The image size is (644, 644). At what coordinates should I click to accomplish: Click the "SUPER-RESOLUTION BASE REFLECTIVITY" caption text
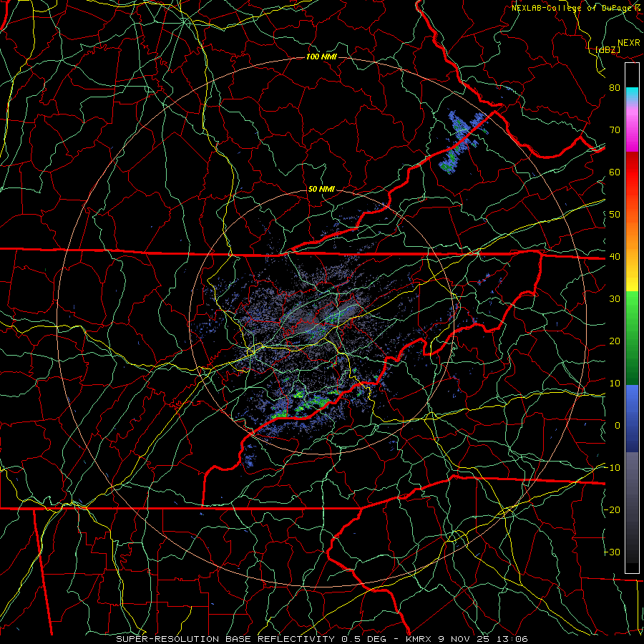227,639
